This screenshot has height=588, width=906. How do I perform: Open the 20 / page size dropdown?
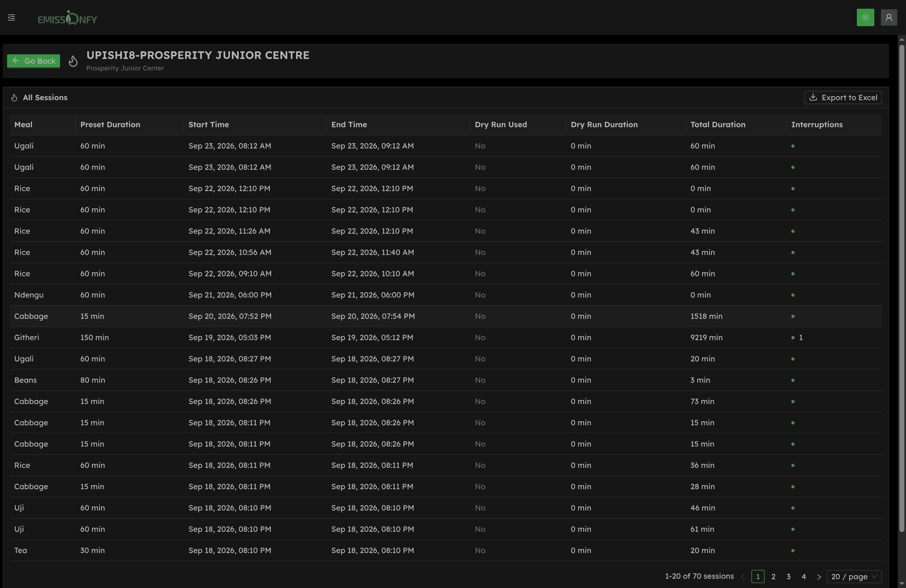854,577
